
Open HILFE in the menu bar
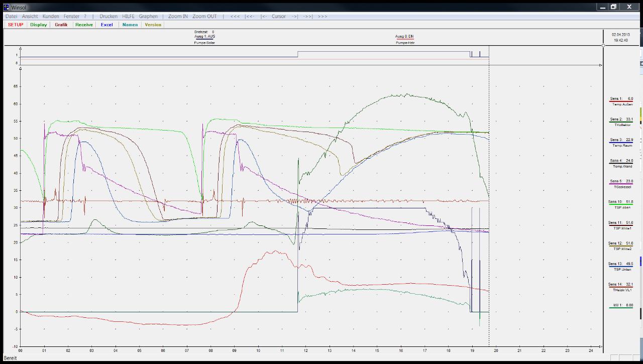tap(129, 16)
